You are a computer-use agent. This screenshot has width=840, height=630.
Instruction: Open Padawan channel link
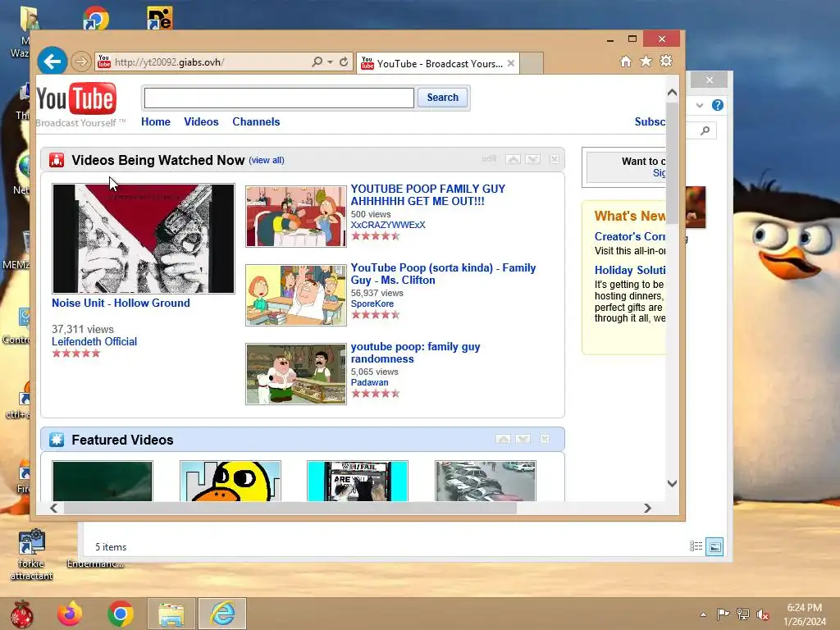(370, 382)
